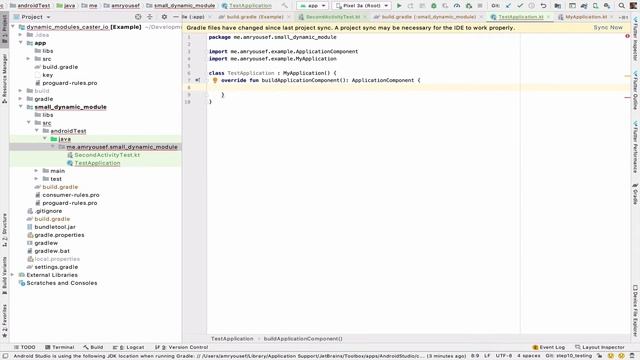
Task: Open Resource Manager side panel
Action: coord(4,78)
